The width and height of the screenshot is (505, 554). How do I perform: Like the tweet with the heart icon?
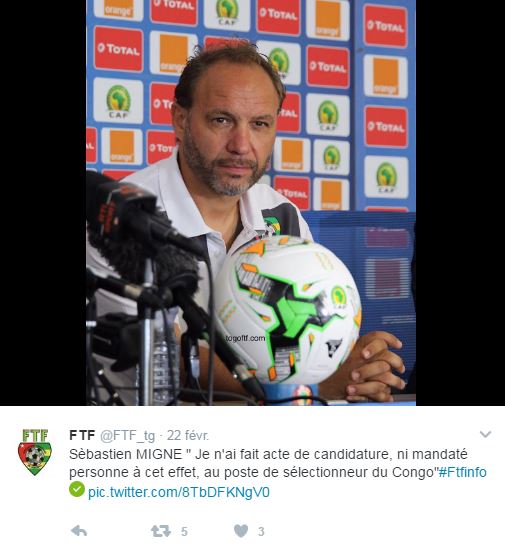click(x=241, y=531)
